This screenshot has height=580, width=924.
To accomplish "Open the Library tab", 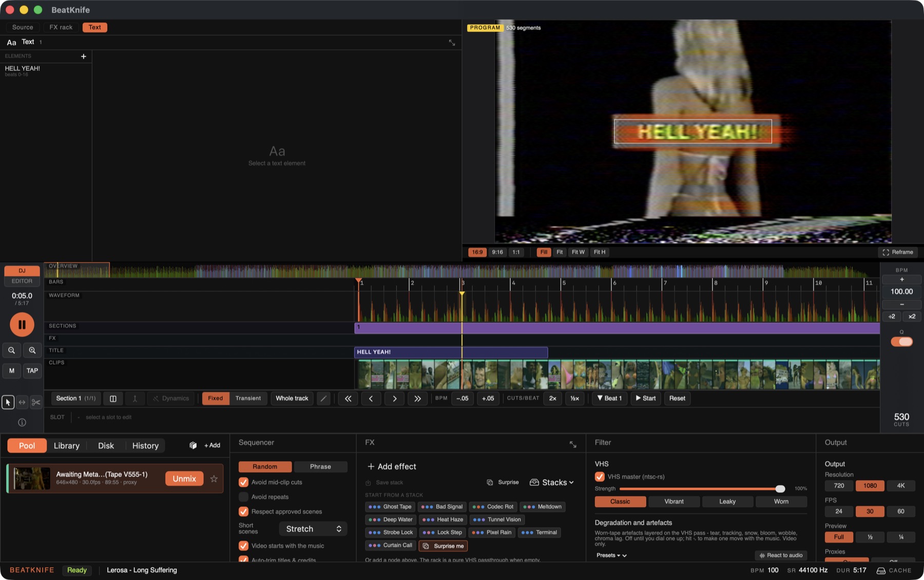I will (67, 446).
